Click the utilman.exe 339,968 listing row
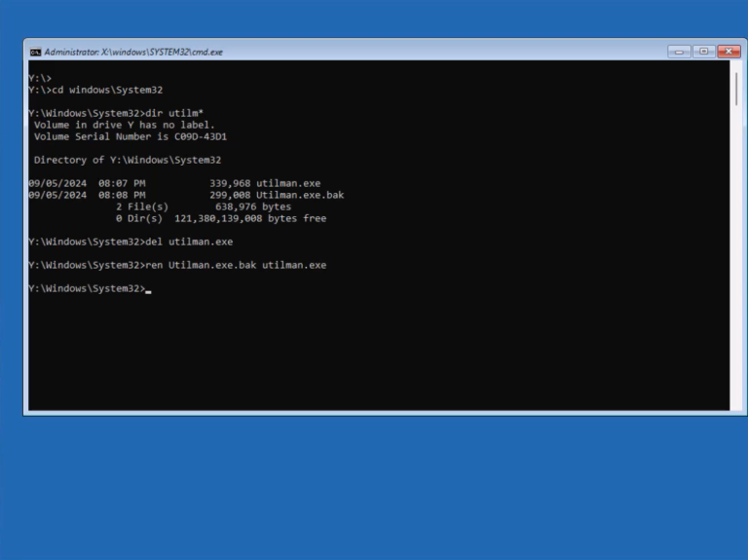Image resolution: width=748 pixels, height=560 pixels. [174, 183]
